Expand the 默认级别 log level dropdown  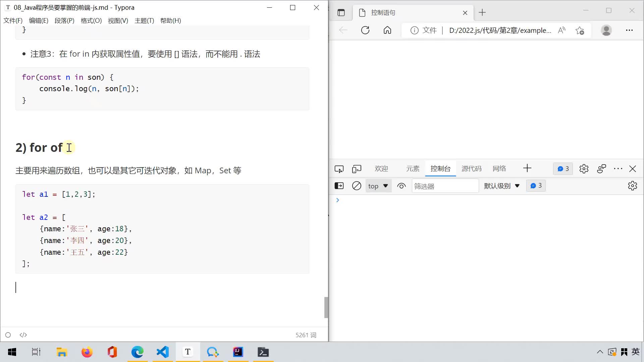point(502,186)
